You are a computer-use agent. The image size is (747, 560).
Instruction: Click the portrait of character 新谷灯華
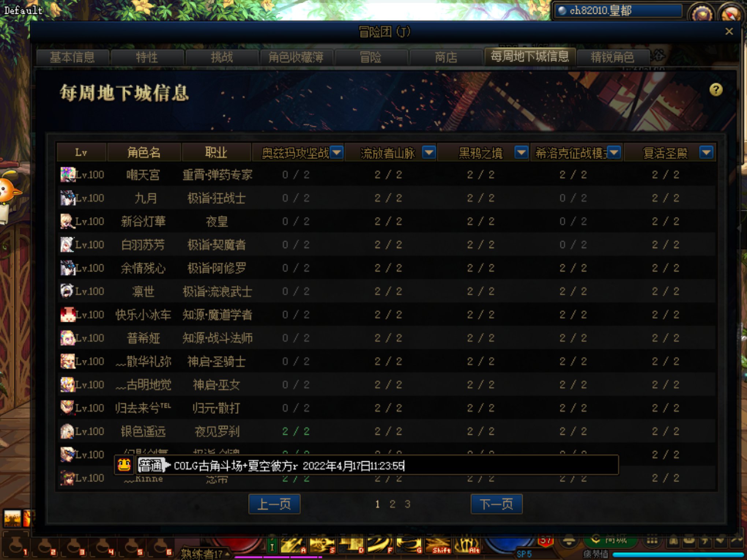point(67,221)
